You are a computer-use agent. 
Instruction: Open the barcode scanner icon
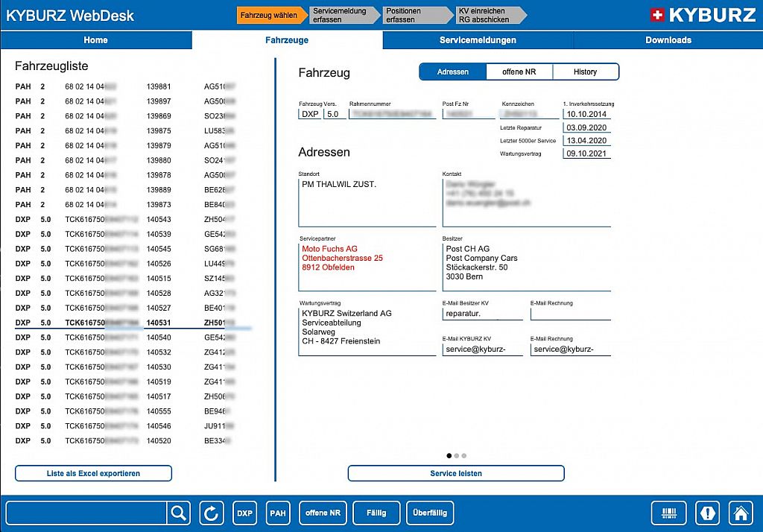point(668,513)
